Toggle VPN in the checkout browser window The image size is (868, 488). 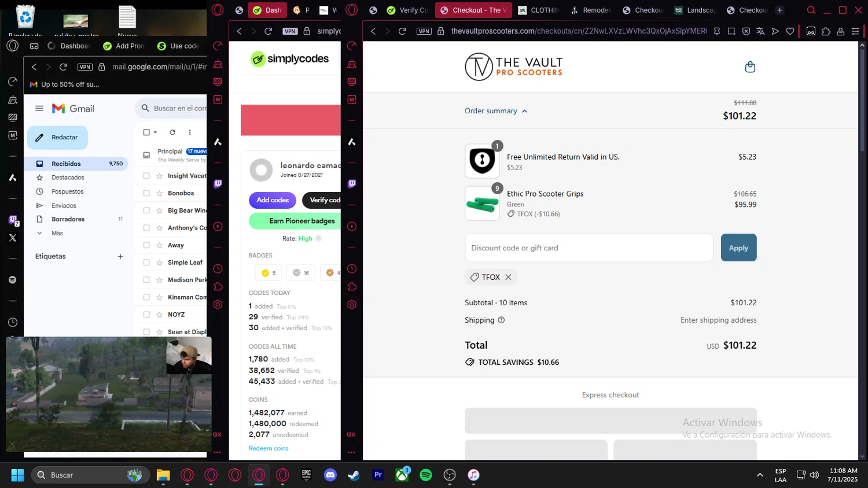pos(424,31)
